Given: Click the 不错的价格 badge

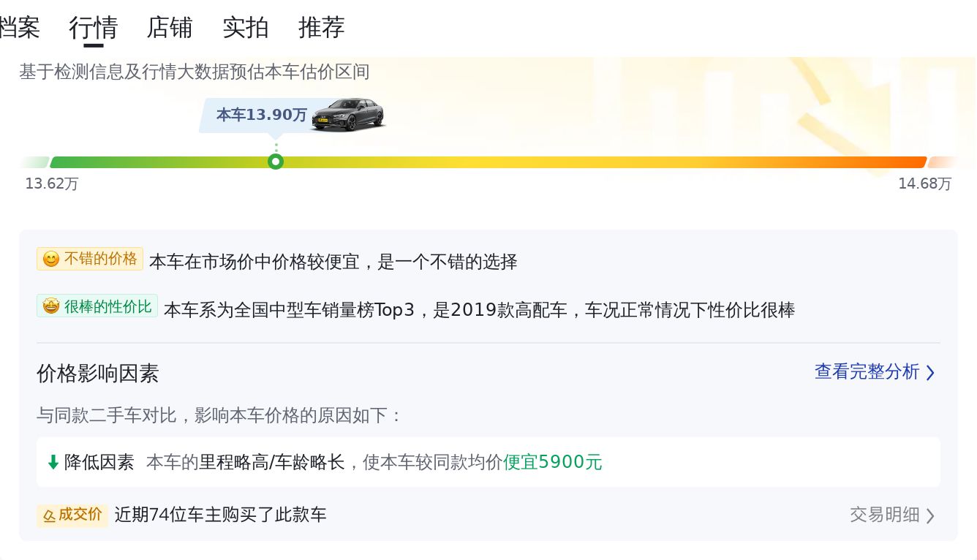Looking at the screenshot, I should [x=90, y=259].
